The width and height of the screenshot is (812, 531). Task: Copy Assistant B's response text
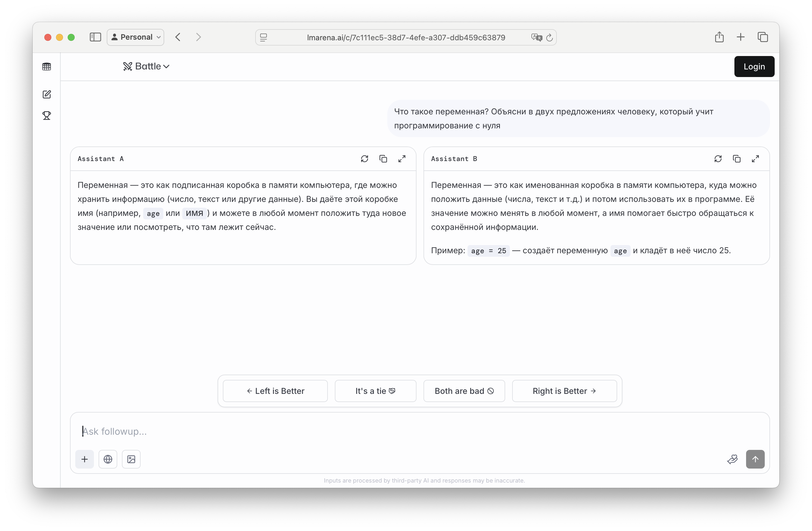tap(736, 159)
